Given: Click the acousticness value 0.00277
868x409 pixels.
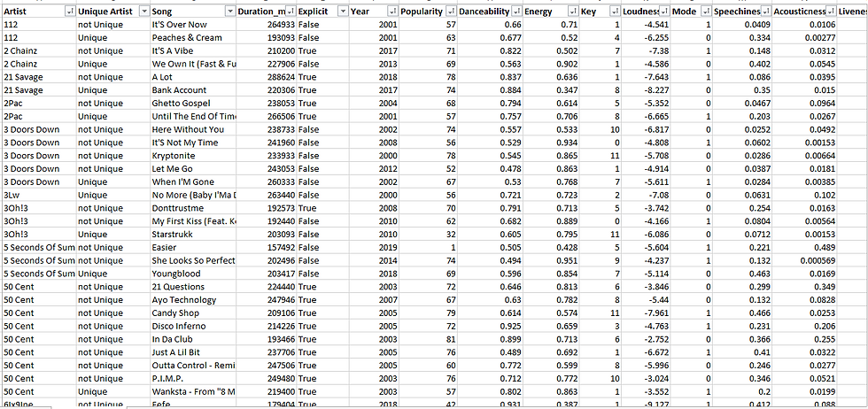Looking at the screenshot, I should click(x=804, y=38).
